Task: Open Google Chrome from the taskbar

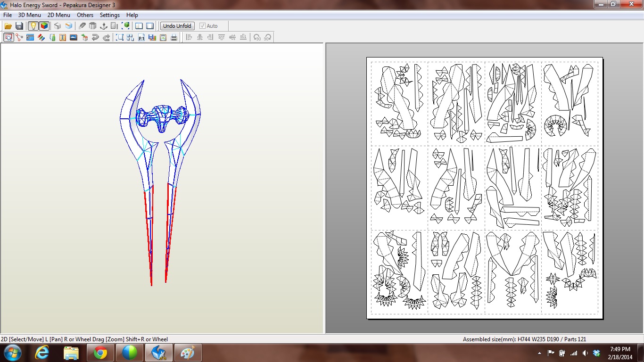Action: (100, 353)
